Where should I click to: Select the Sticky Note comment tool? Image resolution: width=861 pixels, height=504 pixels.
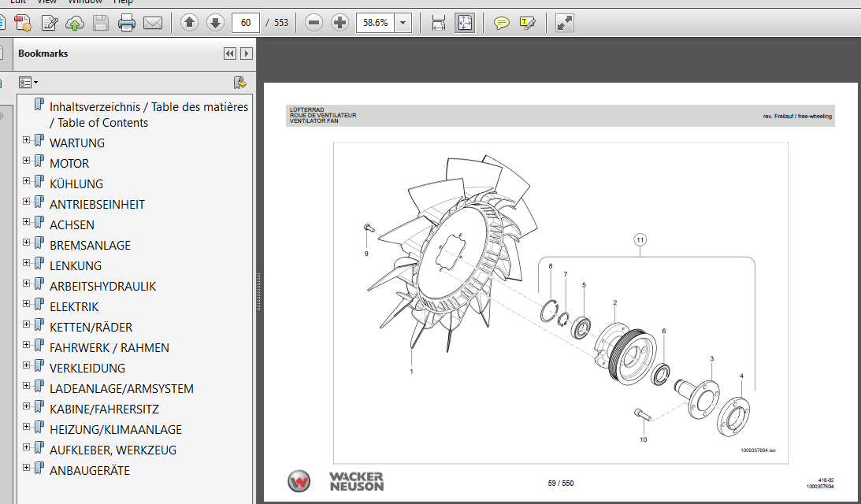click(x=501, y=22)
